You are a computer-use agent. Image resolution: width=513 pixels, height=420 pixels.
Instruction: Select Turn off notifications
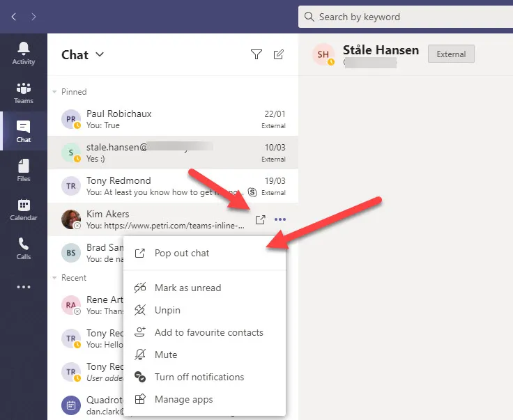click(204, 377)
